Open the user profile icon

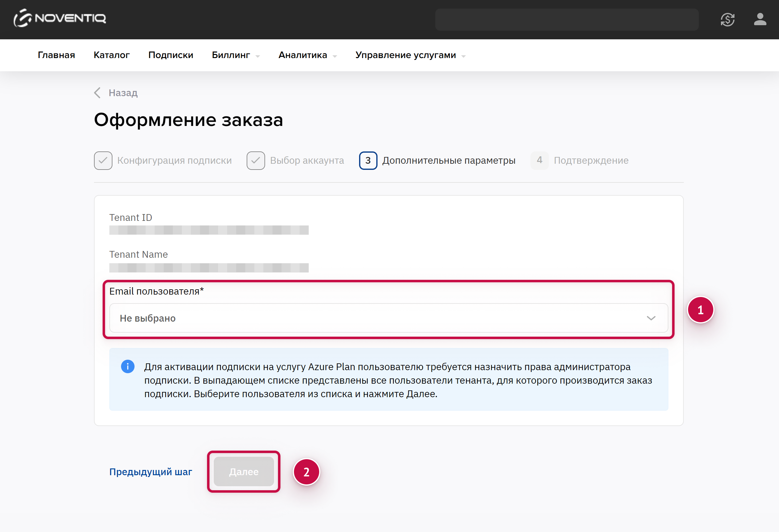click(760, 19)
